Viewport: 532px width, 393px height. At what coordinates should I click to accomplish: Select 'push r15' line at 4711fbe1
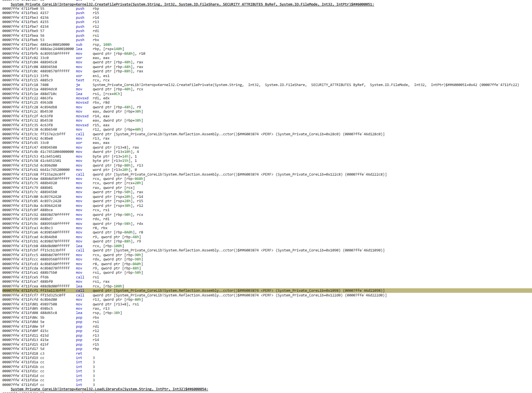pyautogui.click(x=50, y=13)
